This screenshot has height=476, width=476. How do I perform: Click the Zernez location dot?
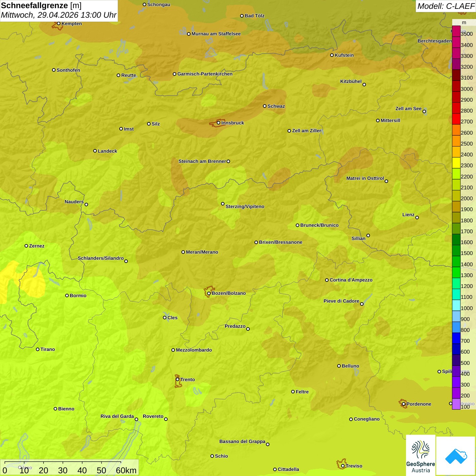pos(26,246)
